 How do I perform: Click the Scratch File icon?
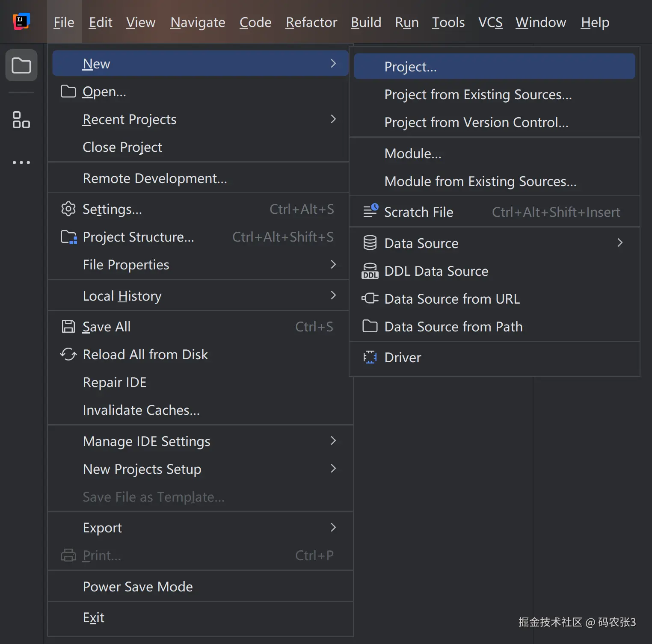tap(370, 210)
